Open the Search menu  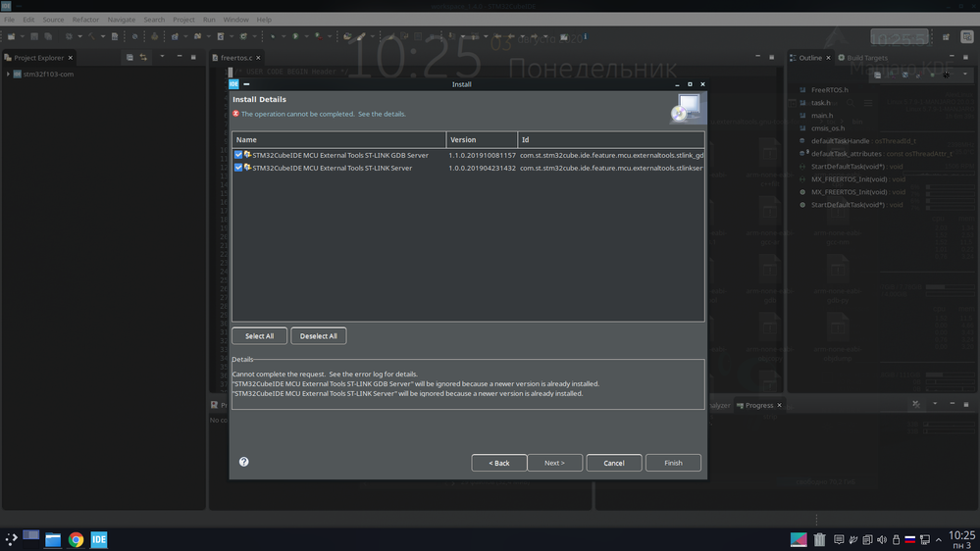coord(154,20)
